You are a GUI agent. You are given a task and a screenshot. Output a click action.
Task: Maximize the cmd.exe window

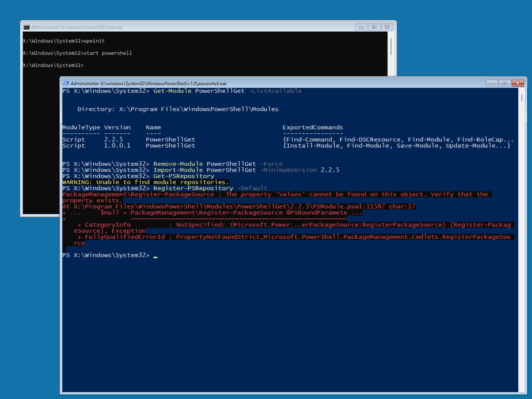point(374,27)
